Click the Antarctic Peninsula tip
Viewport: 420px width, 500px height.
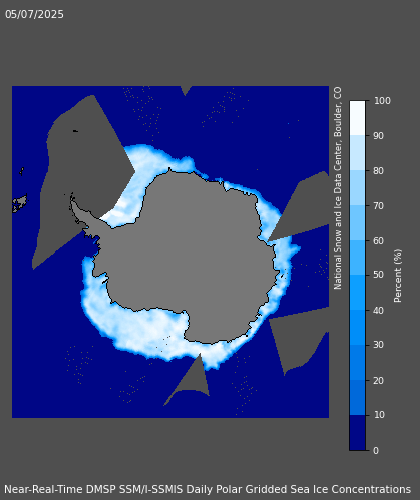(x=72, y=200)
